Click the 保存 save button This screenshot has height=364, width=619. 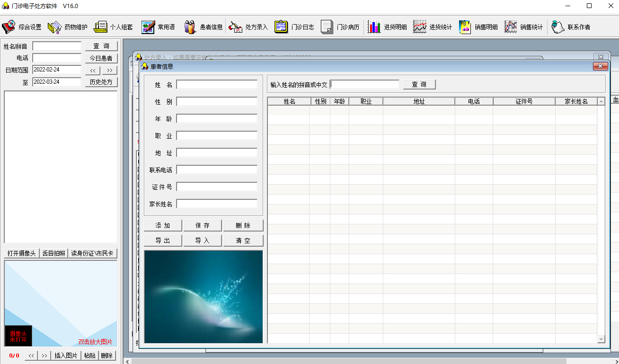(203, 225)
